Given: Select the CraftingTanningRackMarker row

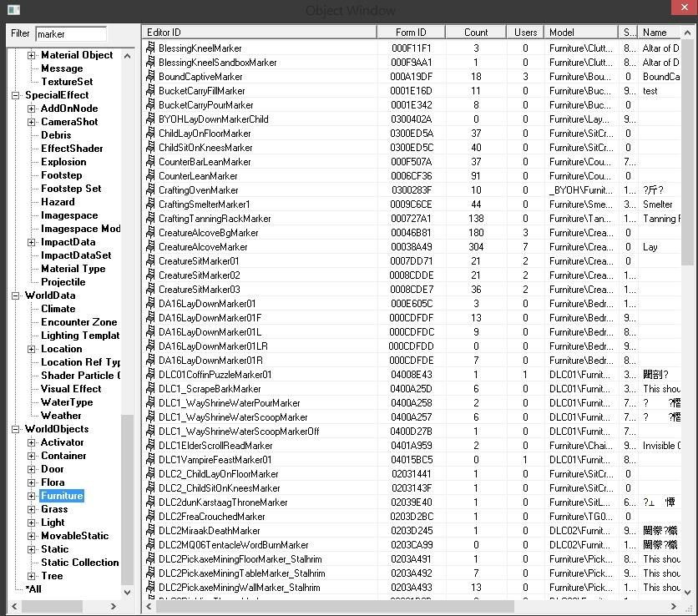Looking at the screenshot, I should coord(412,219).
